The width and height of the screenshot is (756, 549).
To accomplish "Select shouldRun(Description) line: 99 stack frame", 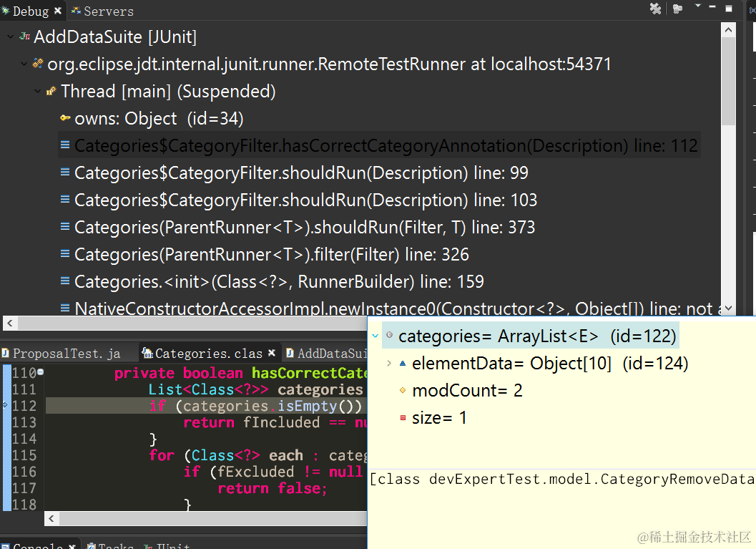I will (301, 173).
